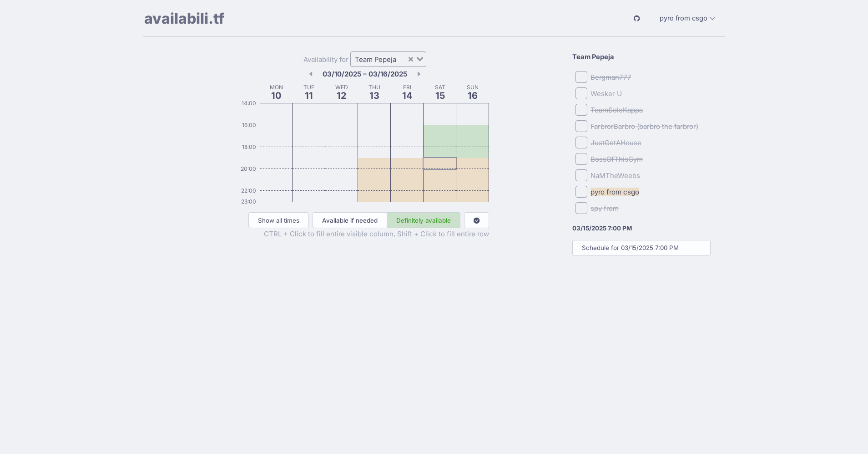The height and width of the screenshot is (454, 868).
Task: Select the Thursday 20:00 time slot
Action: click(x=374, y=174)
